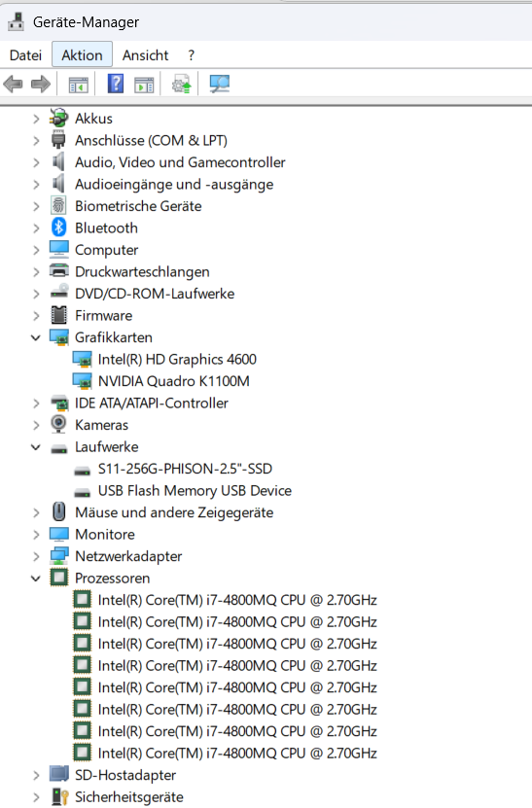Select the SD-Hostadapter icon
532x808 pixels.
(58, 774)
